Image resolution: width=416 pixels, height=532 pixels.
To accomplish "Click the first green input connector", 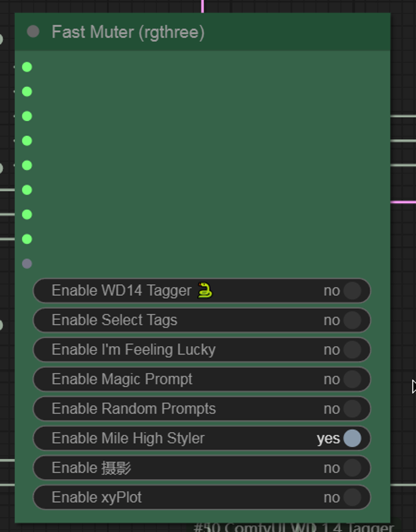I will [x=27, y=67].
